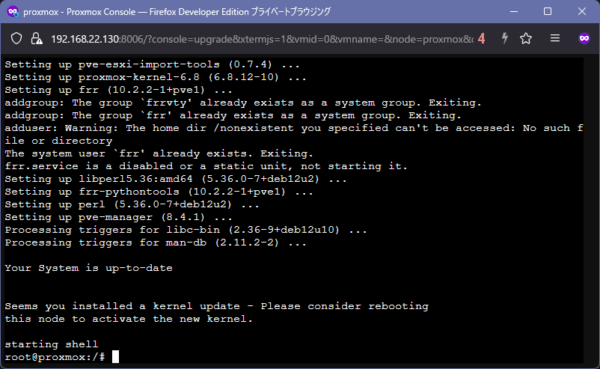
Task: Focus the address bar showing 192.168.22.130
Action: coord(262,39)
